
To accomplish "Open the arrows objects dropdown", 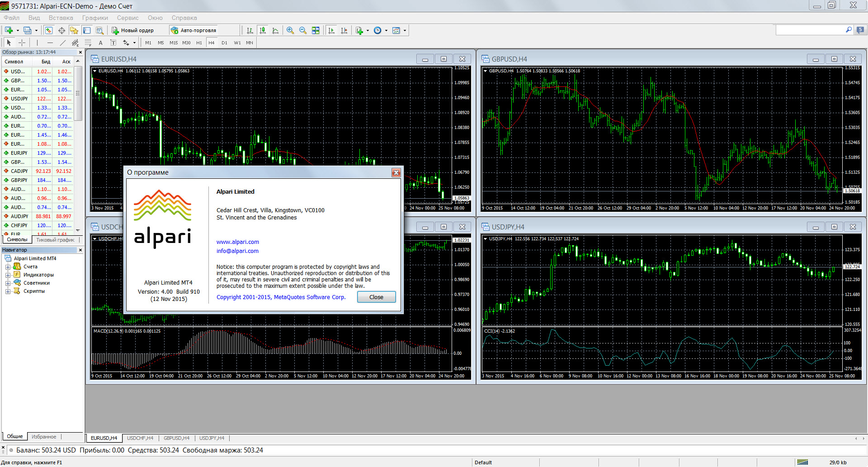I will point(134,43).
